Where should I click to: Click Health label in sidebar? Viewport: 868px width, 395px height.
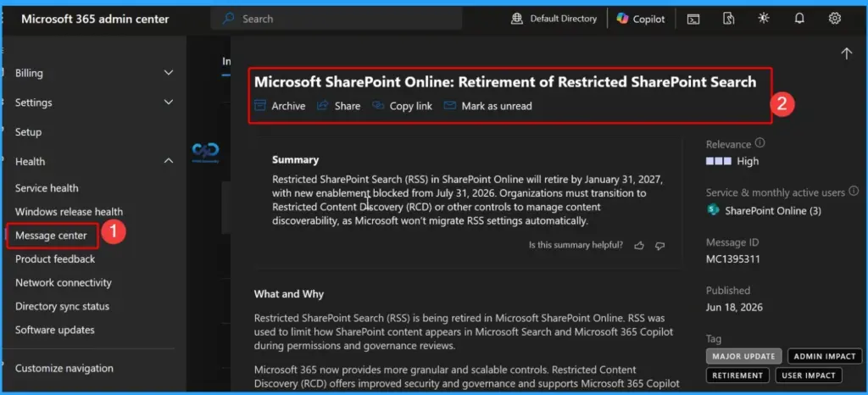30,162
